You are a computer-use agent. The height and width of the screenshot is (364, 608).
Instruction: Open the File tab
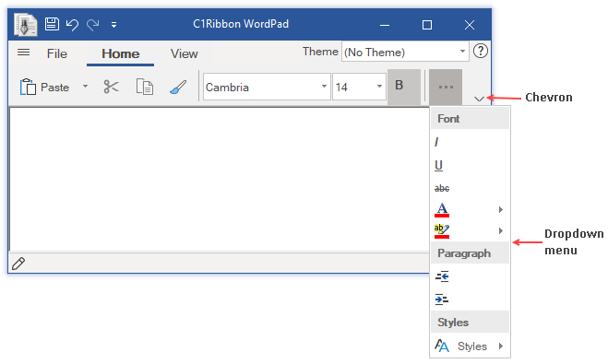point(57,53)
